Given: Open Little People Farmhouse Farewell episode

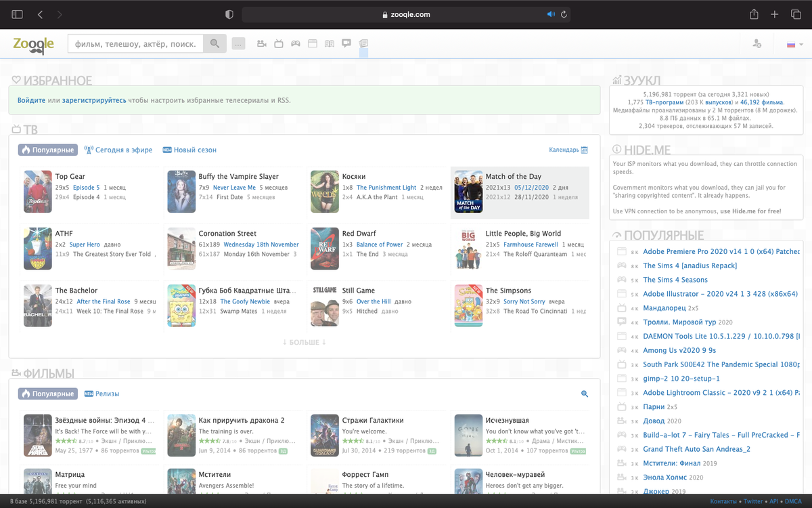Looking at the screenshot, I should tap(531, 245).
